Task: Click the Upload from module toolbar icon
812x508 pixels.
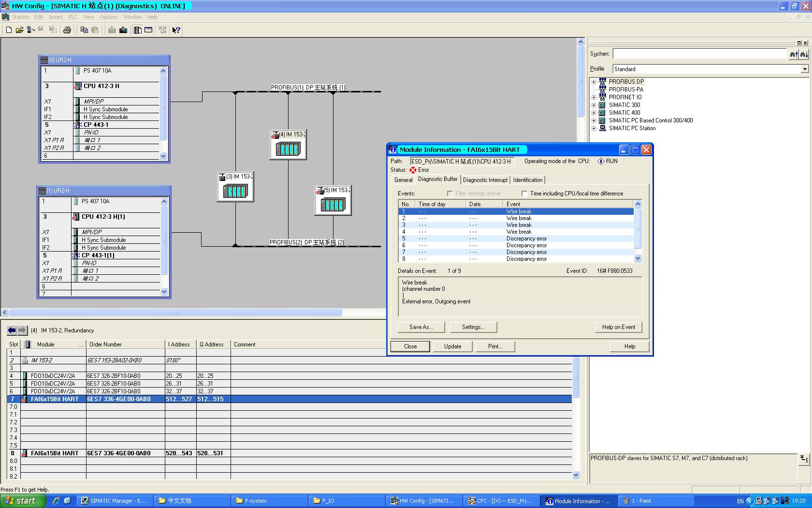Action: coord(123,30)
